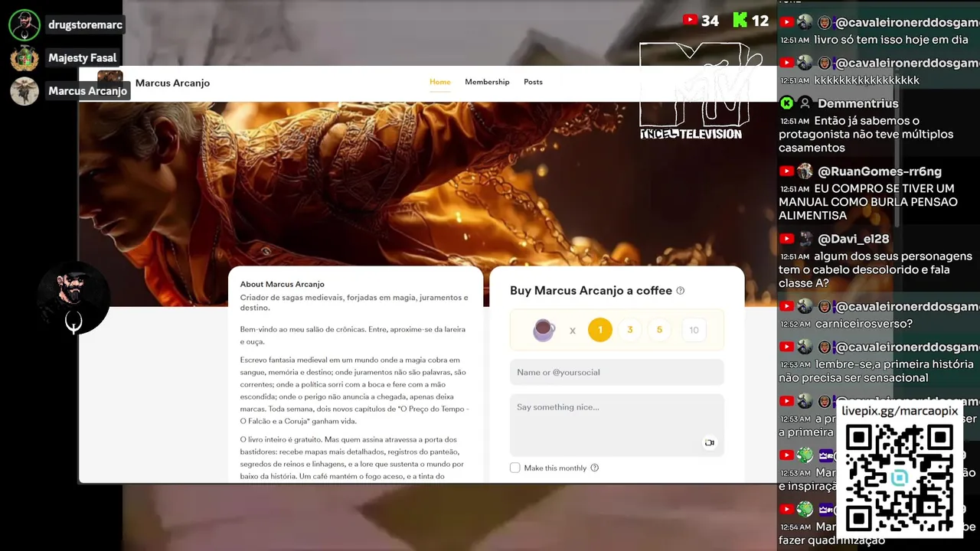Click the Majesty Fasal username label
Image resolution: width=980 pixels, height=551 pixels.
coord(83,58)
